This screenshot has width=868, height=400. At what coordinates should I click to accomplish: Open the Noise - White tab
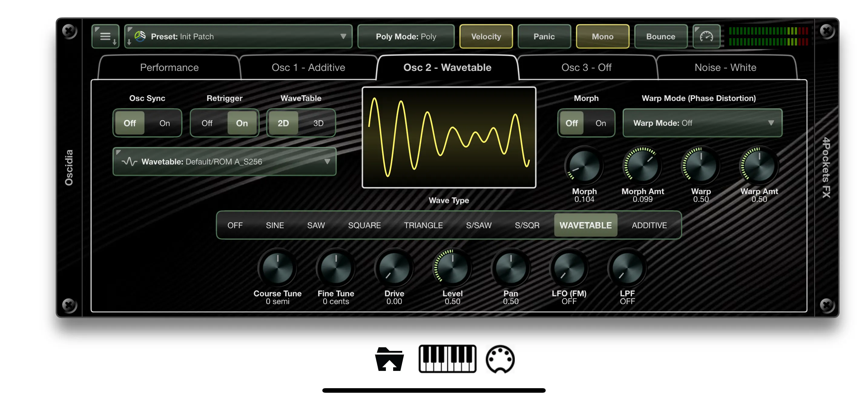[x=725, y=68]
